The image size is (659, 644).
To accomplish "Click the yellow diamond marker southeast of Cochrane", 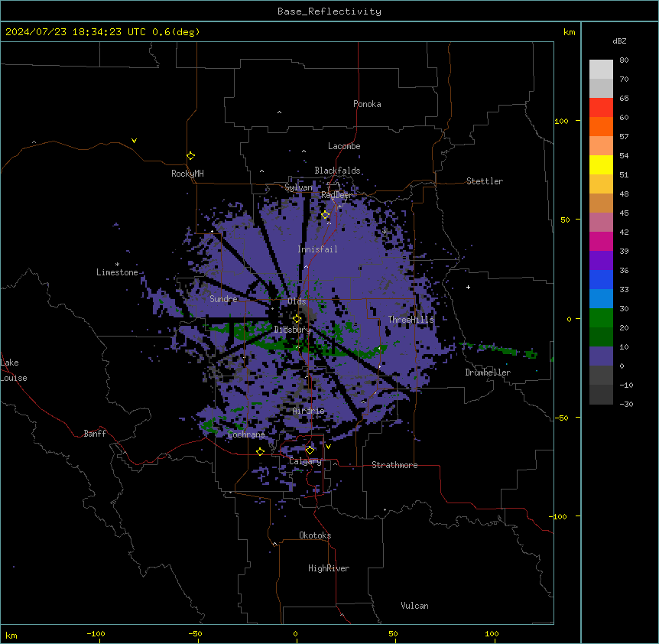I will [260, 451].
